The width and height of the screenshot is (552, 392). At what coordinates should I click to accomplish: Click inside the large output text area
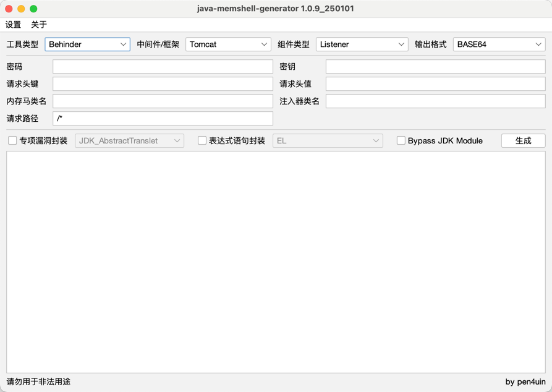276,262
